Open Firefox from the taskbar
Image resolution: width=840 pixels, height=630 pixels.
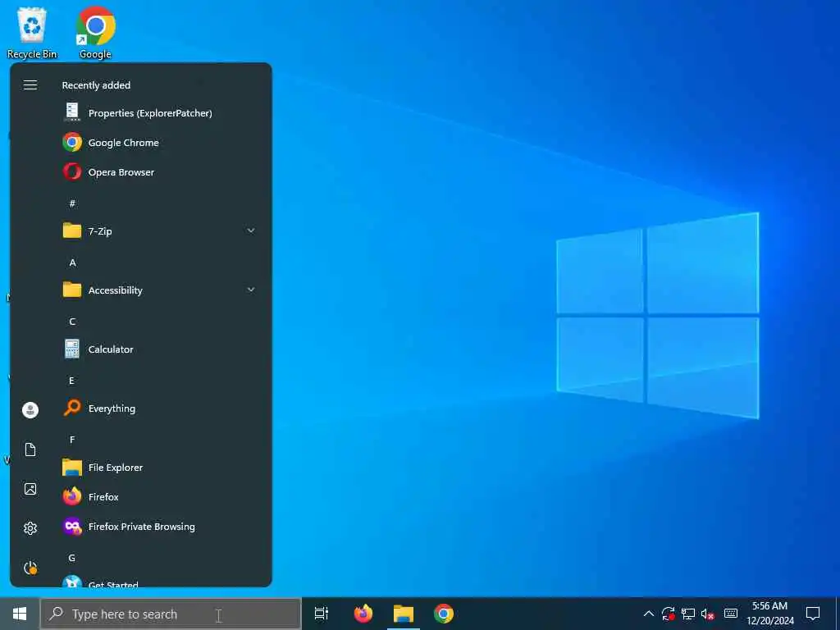pos(363,614)
